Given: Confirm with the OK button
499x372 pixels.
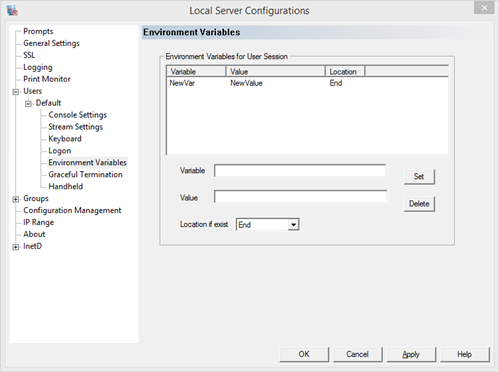Looking at the screenshot, I should click(x=304, y=354).
